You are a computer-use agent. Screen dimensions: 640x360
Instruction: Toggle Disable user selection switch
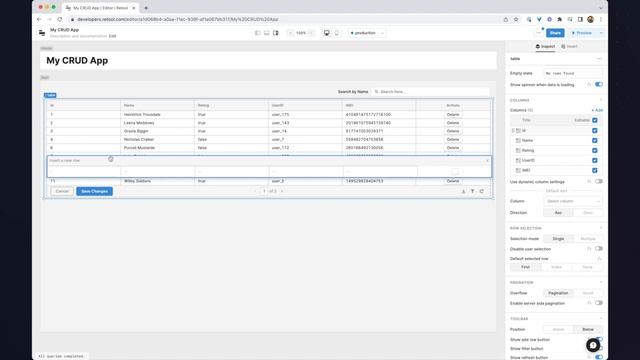coord(598,249)
